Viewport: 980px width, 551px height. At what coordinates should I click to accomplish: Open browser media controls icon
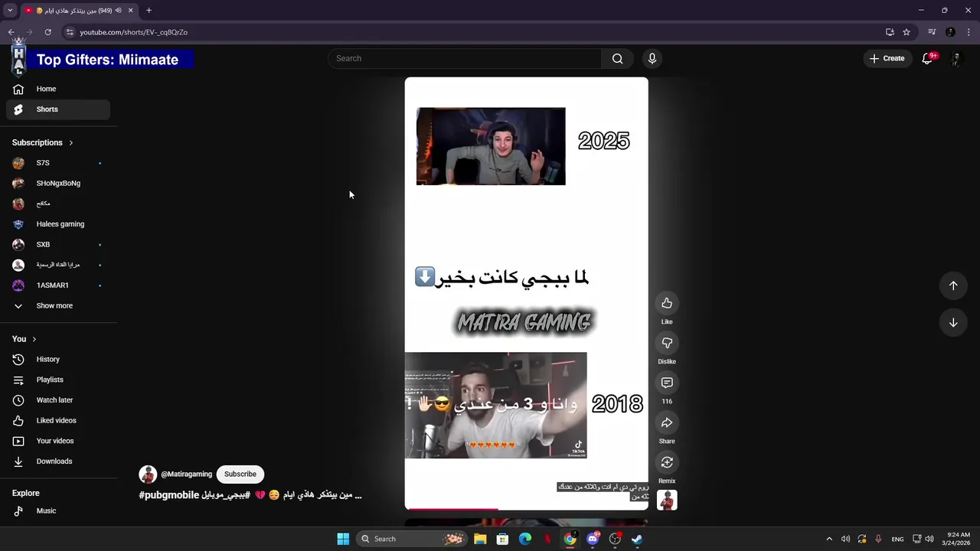[x=932, y=32]
